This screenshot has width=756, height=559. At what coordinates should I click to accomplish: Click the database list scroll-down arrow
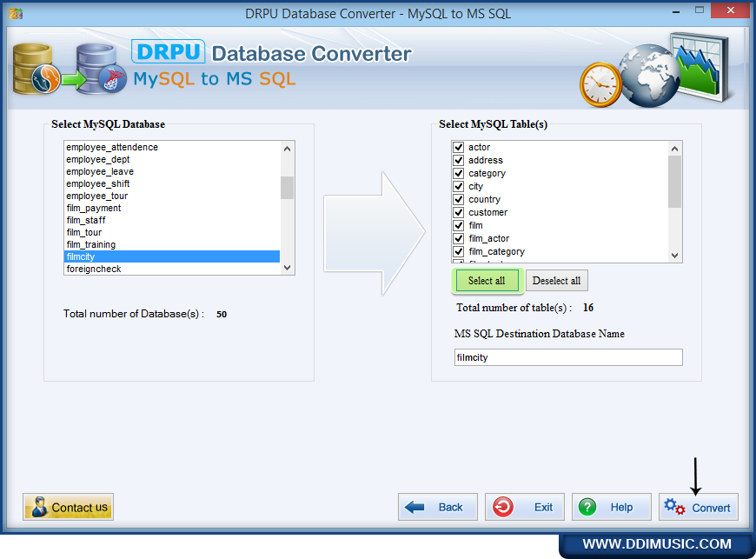pyautogui.click(x=288, y=268)
